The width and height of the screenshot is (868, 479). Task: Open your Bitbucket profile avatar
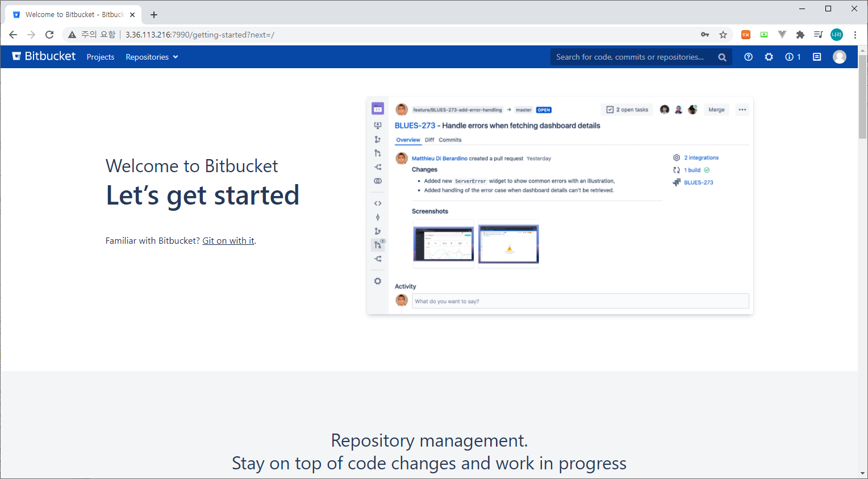[x=840, y=57]
